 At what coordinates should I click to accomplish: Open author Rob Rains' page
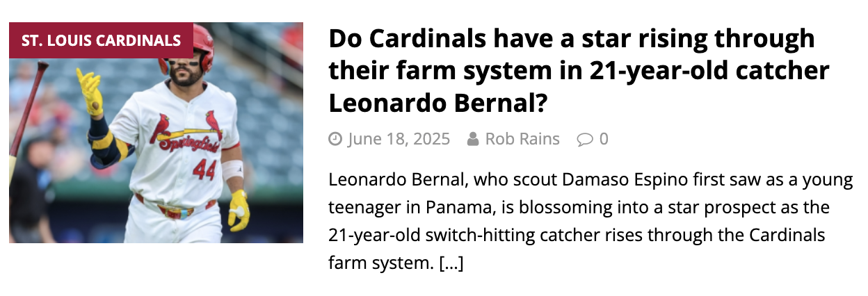click(522, 139)
